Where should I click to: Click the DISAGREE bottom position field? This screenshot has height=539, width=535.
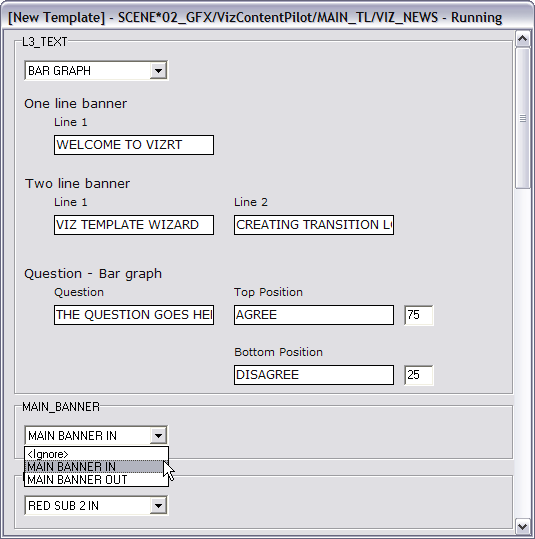coord(314,375)
